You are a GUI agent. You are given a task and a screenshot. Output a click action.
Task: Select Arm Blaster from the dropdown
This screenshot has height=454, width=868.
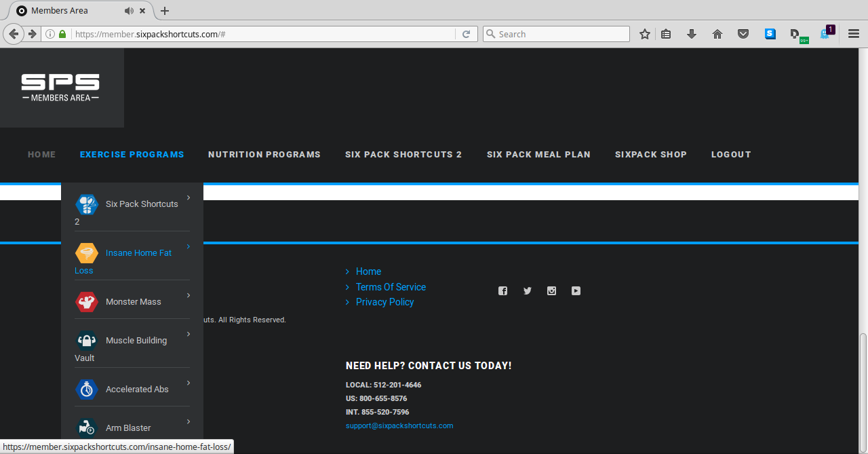click(x=128, y=428)
